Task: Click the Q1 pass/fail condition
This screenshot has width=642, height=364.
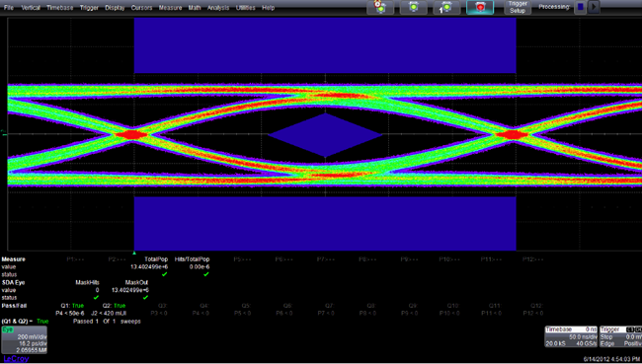Action: pos(72,306)
